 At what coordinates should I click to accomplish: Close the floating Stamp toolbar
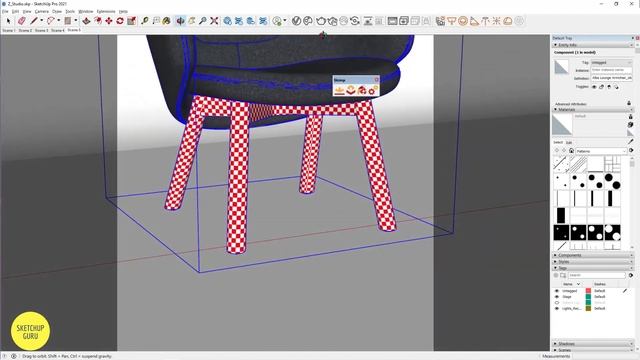tap(376, 80)
